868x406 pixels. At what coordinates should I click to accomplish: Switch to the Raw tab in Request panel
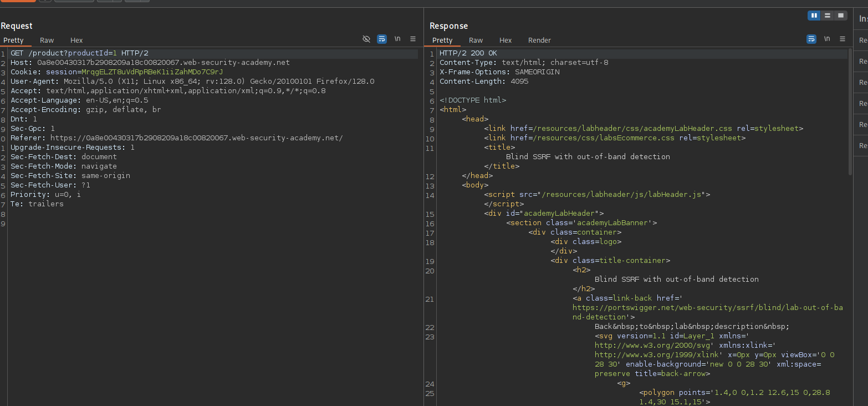(47, 40)
